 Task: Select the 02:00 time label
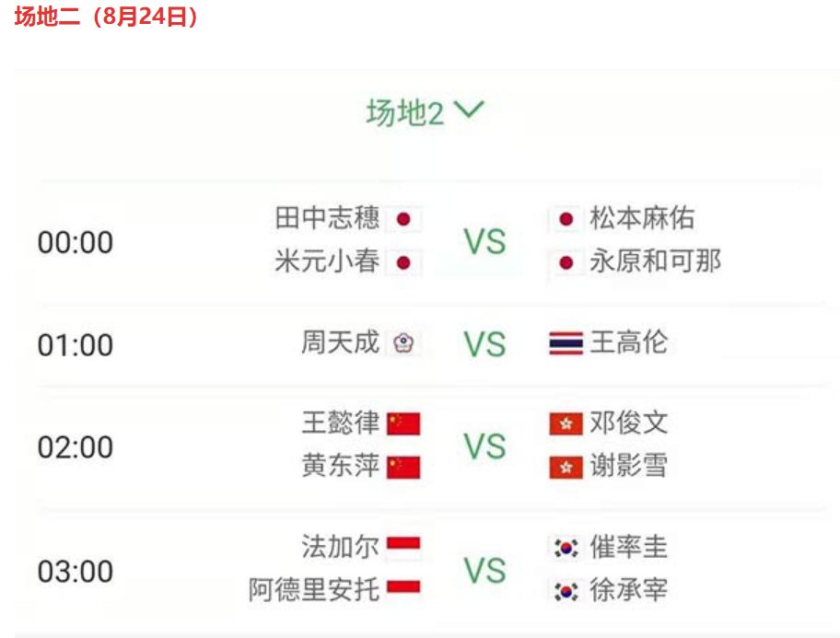pyautogui.click(x=75, y=447)
